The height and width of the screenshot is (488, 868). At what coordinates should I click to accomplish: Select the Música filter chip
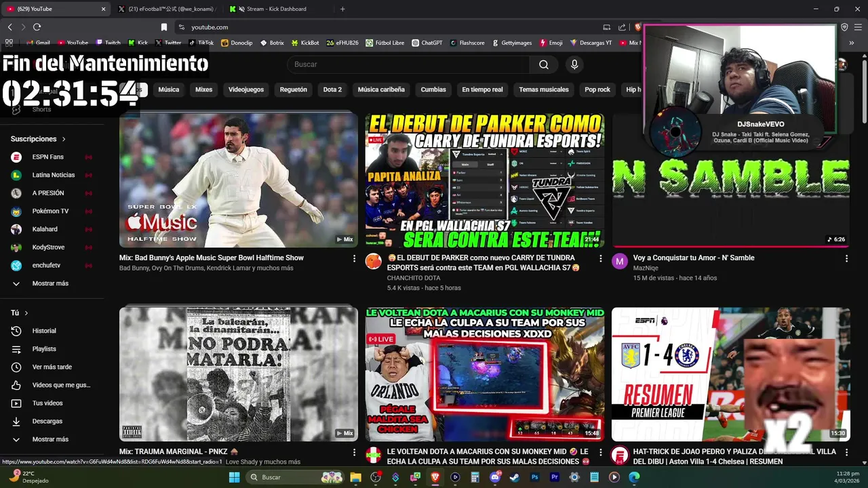tap(169, 89)
